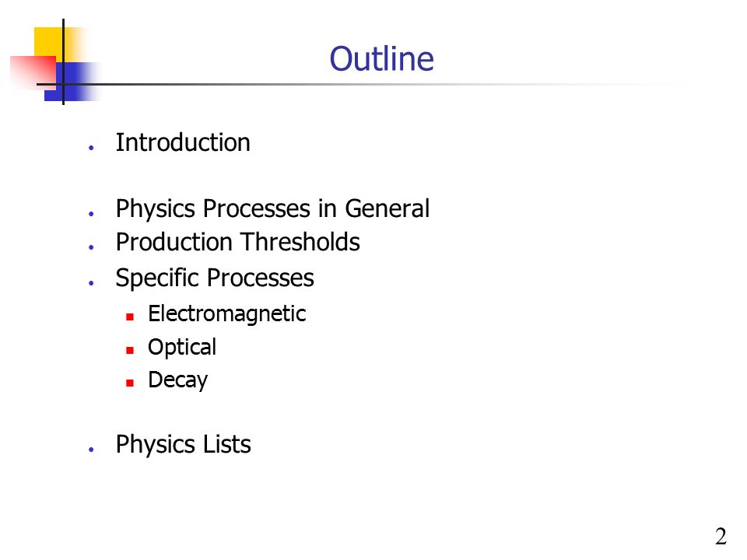Click the Outline slide title
The width and height of the screenshot is (747, 560).
click(381, 58)
